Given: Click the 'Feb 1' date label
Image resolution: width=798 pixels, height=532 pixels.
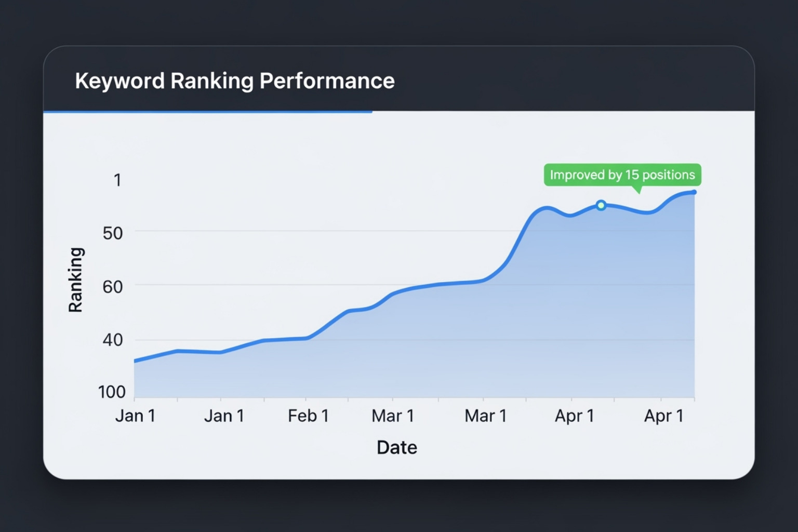Looking at the screenshot, I should (x=309, y=416).
